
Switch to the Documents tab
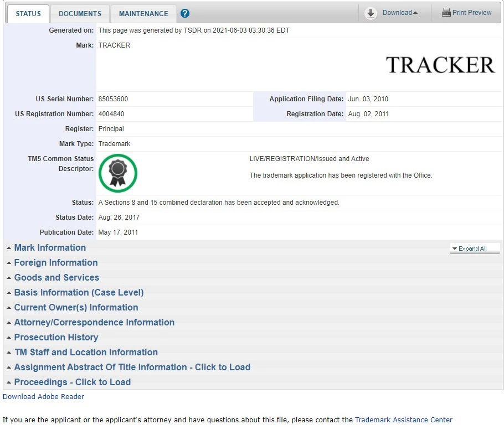tap(80, 13)
